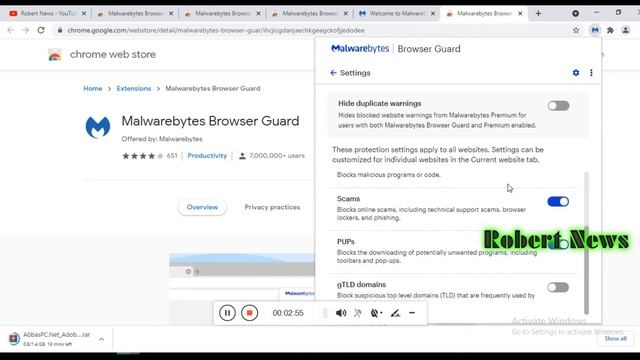Expand the AbbasPC.Net download item menu

point(101,339)
